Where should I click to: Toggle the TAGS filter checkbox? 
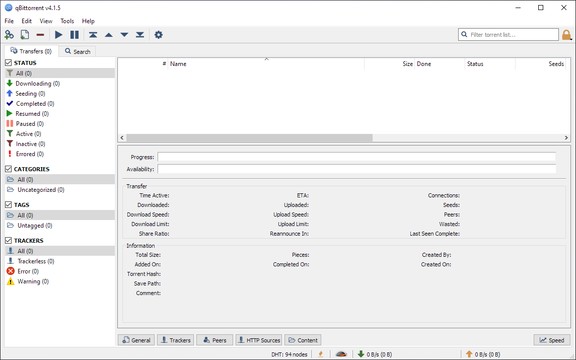8,205
